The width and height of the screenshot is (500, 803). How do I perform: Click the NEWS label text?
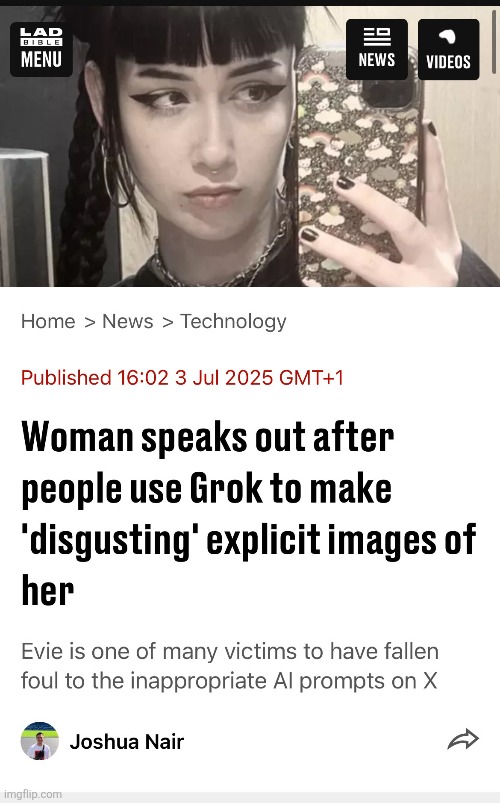pos(377,60)
